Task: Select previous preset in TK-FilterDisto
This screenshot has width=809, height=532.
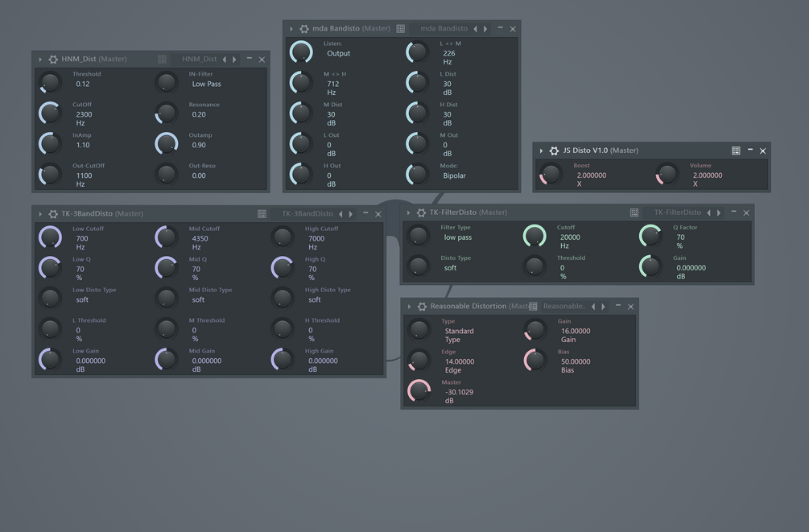Action: coord(709,212)
